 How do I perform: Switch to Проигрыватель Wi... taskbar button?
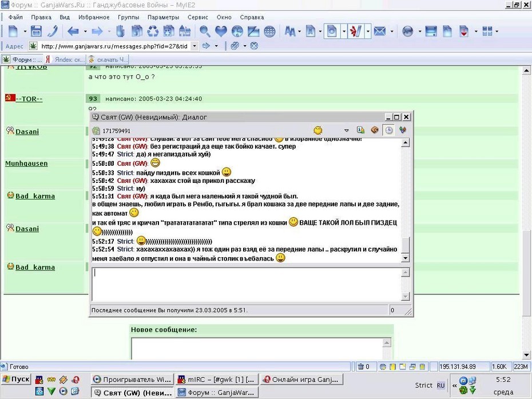coord(132,380)
